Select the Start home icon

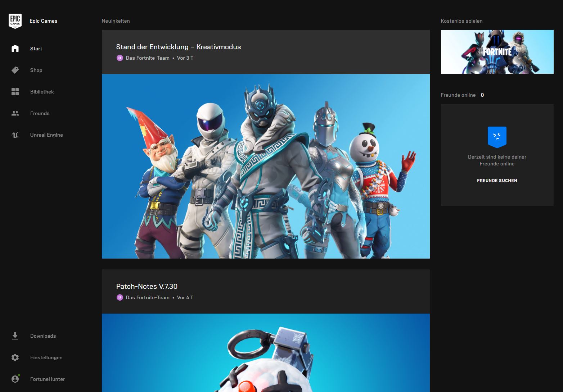15,49
